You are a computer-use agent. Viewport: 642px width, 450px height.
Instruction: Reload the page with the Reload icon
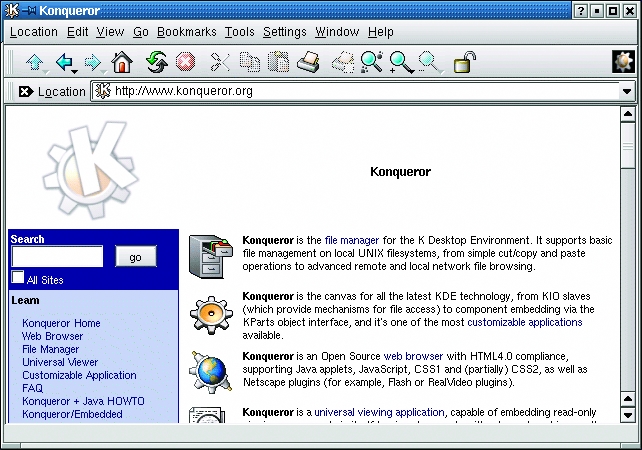pyautogui.click(x=156, y=63)
